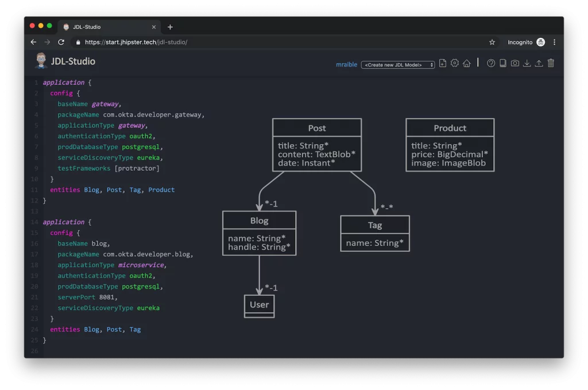Click the upload arrow icon in toolbar
The width and height of the screenshot is (588, 390).
tap(539, 63)
